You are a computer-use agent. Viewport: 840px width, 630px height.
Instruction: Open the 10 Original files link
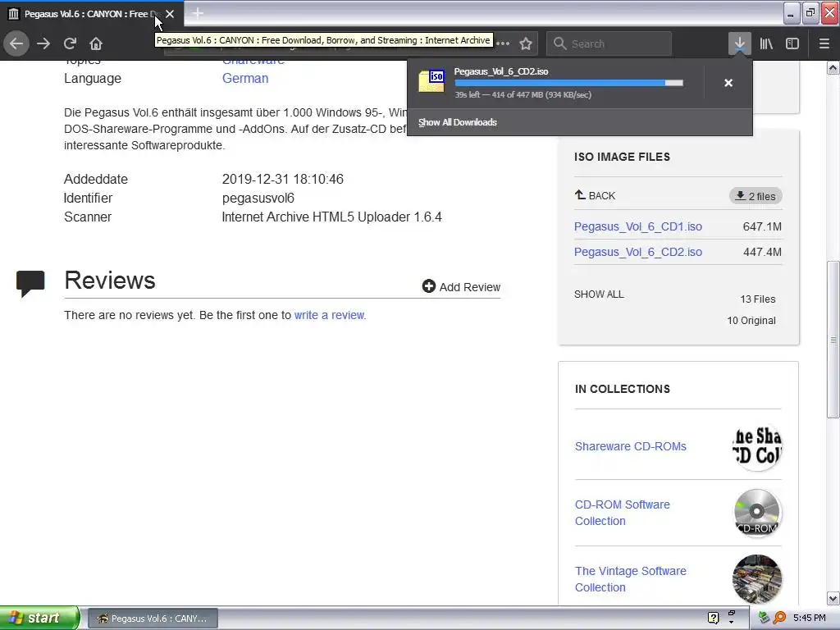751,321
